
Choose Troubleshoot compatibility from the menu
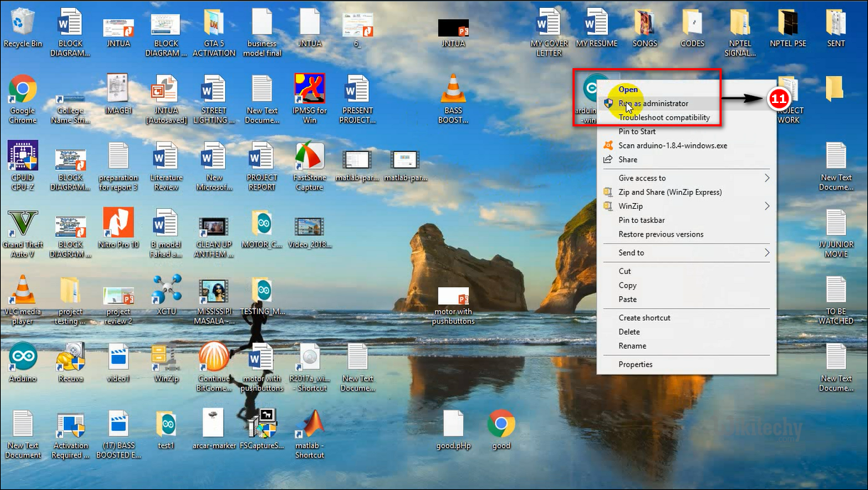click(x=661, y=117)
